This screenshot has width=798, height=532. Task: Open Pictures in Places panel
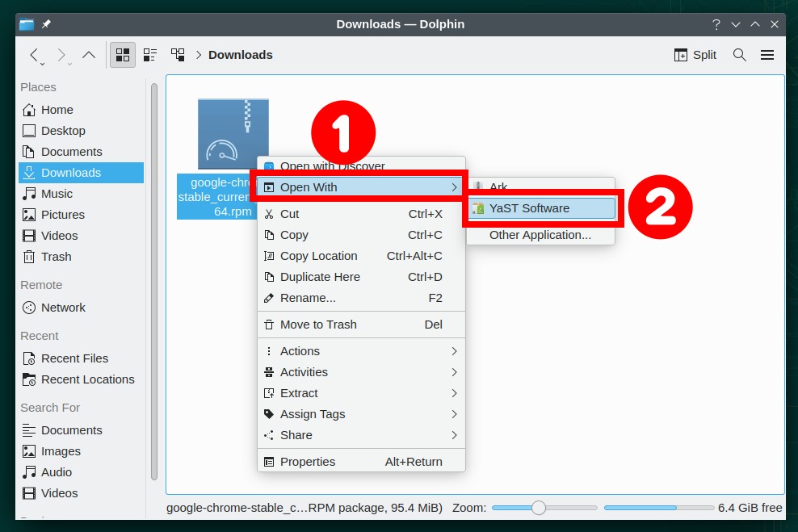82,215
